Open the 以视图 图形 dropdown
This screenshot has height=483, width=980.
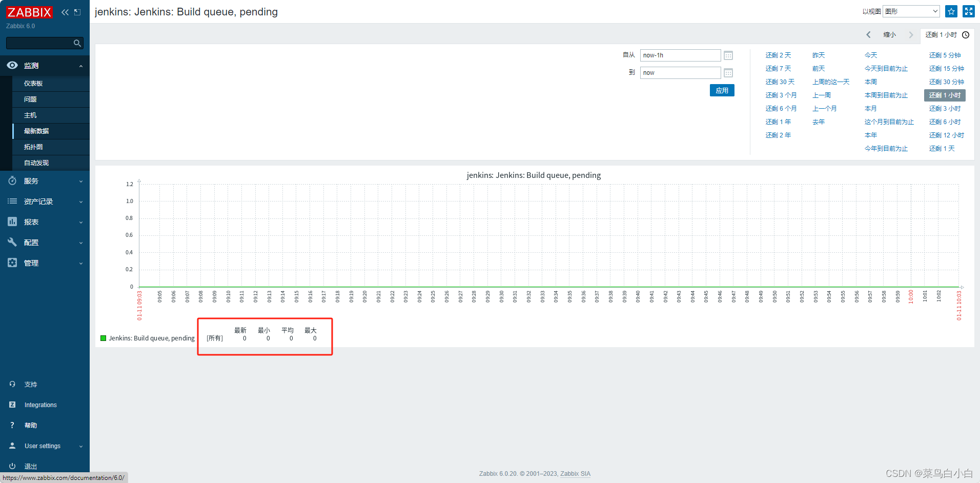coord(911,11)
